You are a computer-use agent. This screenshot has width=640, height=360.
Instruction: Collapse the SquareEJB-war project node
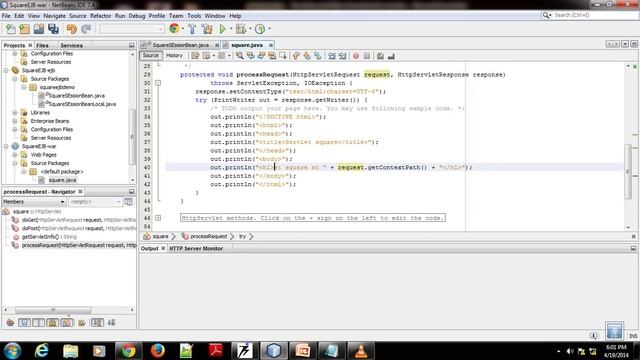coord(6,146)
